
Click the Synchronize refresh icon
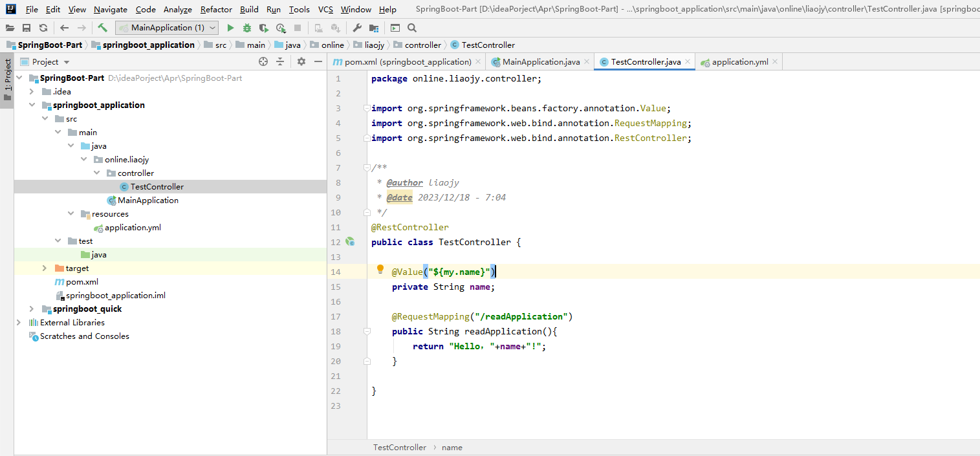(x=43, y=28)
